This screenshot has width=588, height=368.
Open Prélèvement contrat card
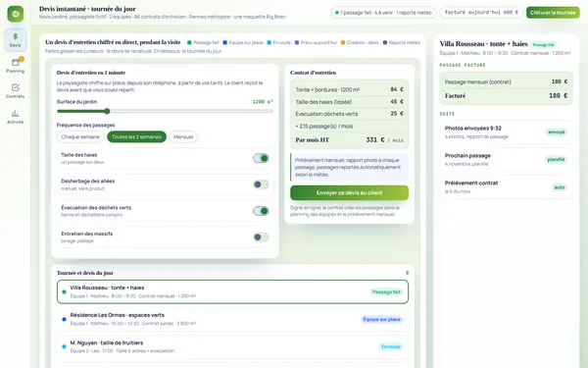point(506,187)
